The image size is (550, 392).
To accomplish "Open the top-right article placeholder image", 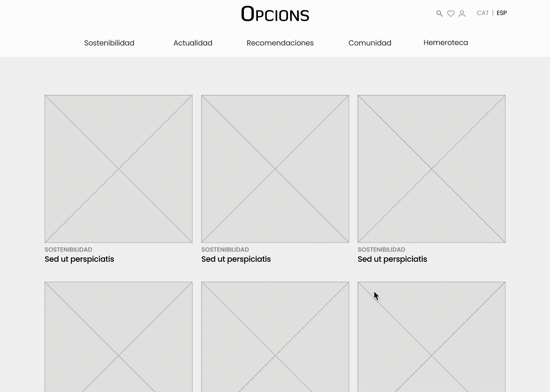I will (431, 169).
